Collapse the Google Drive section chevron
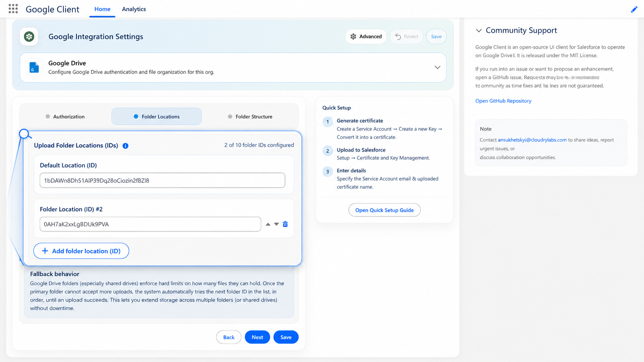 pyautogui.click(x=437, y=67)
